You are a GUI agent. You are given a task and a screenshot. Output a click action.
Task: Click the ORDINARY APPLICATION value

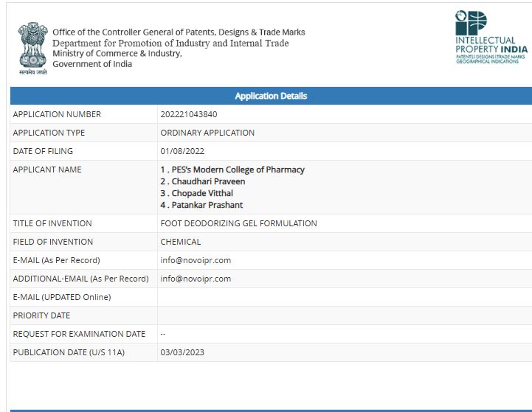(207, 133)
